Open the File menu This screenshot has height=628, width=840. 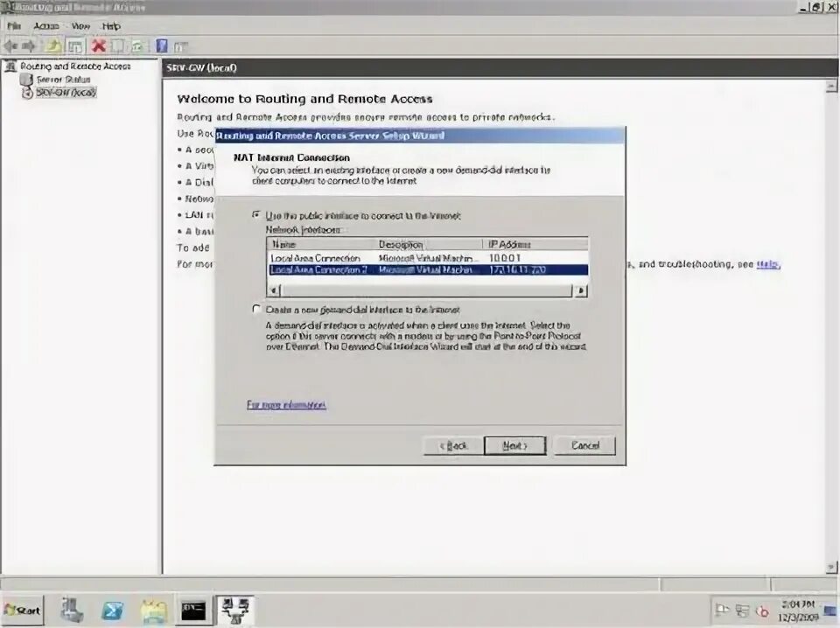point(15,25)
